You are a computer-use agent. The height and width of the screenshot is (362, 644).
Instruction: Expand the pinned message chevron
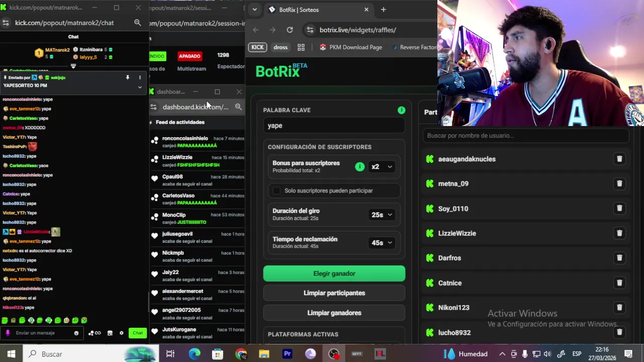(140, 87)
